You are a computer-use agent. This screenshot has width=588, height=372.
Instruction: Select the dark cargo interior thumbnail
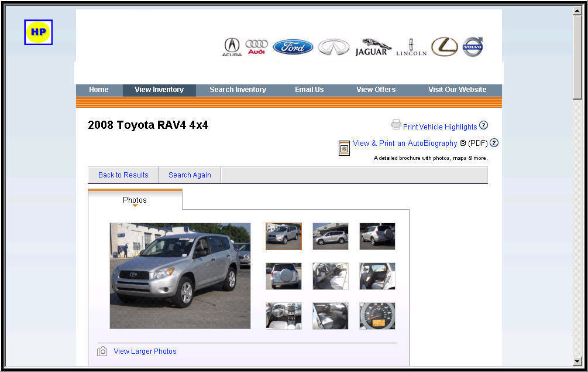[x=331, y=316]
